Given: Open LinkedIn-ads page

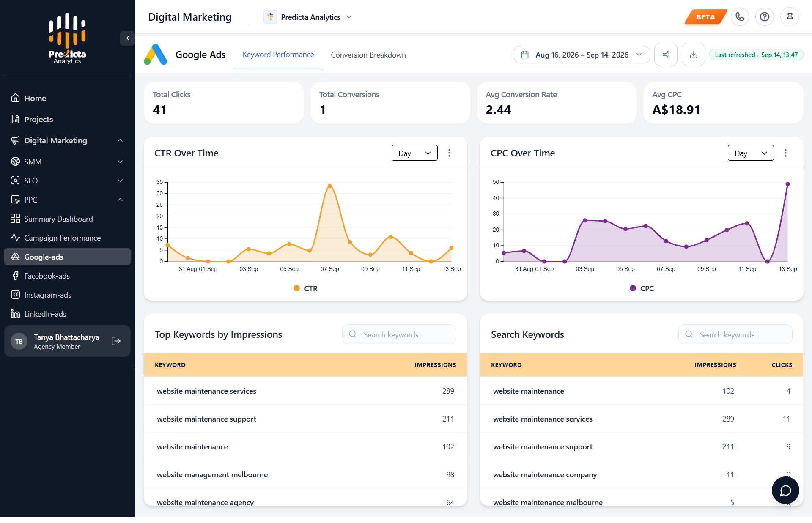Looking at the screenshot, I should [x=68, y=314].
